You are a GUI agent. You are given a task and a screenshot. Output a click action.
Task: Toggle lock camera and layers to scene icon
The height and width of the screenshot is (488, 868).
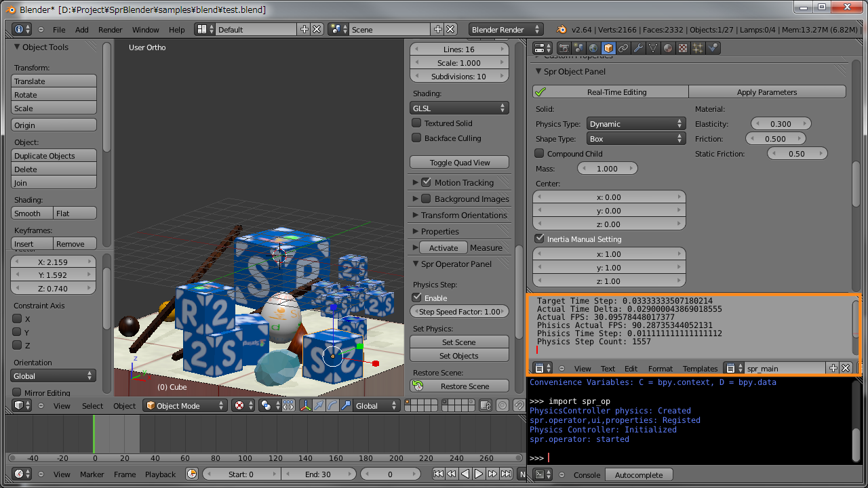[x=485, y=405]
